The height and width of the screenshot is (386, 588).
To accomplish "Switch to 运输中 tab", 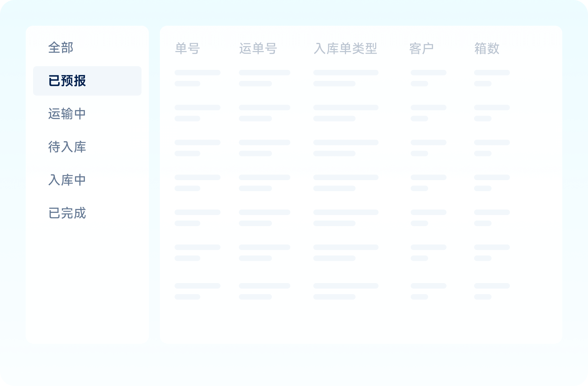I will click(x=67, y=114).
